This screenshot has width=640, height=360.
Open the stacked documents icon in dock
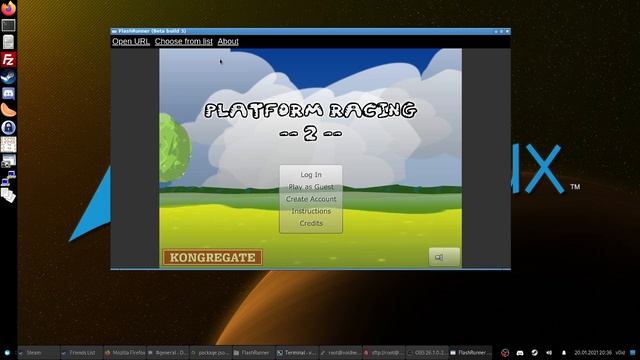[x=8, y=195]
